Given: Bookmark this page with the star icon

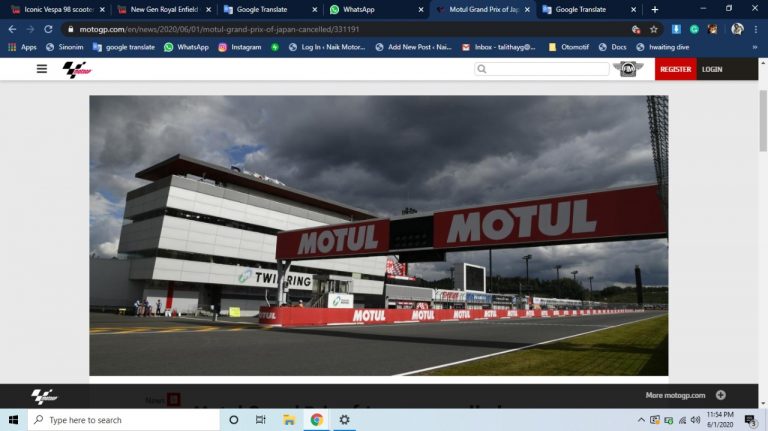Looking at the screenshot, I should tap(654, 29).
